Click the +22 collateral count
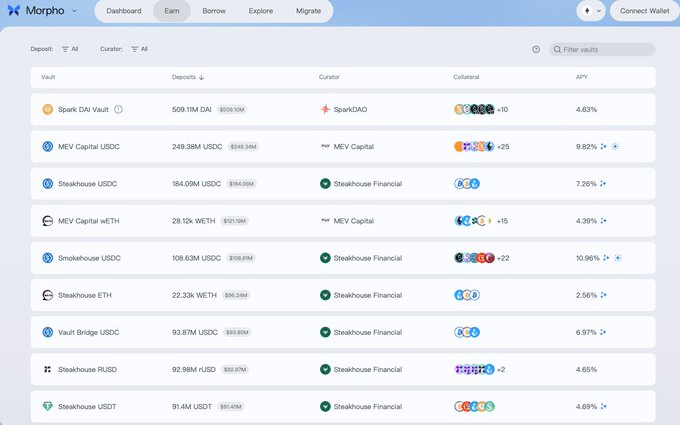Viewport: 680px width, 425px height. tap(503, 258)
